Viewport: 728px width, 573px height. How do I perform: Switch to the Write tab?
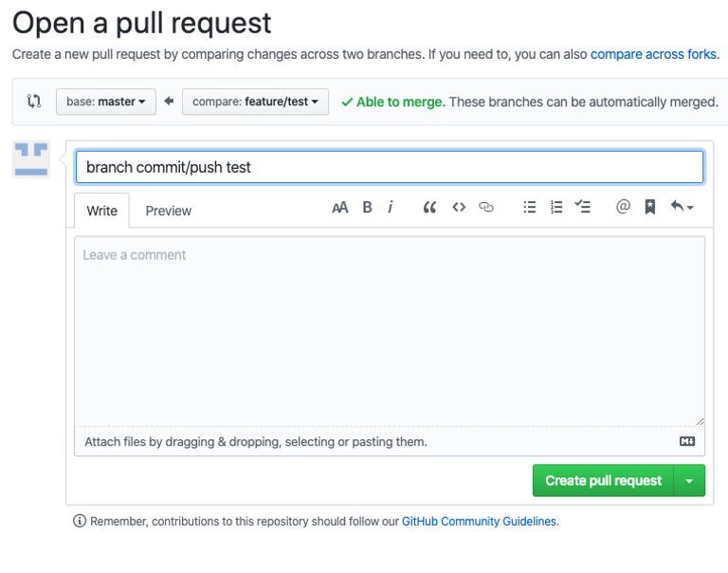point(101,211)
